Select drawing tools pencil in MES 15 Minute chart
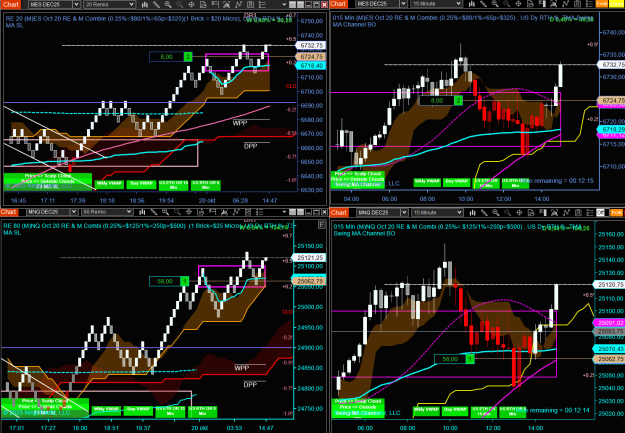Viewport: 625px width, 433px height. [x=483, y=4]
